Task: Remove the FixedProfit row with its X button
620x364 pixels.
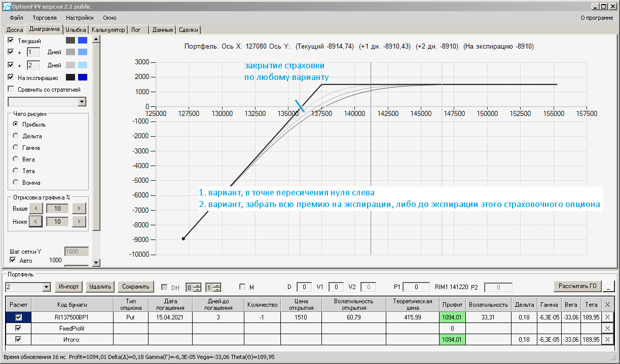Action: pyautogui.click(x=608, y=328)
